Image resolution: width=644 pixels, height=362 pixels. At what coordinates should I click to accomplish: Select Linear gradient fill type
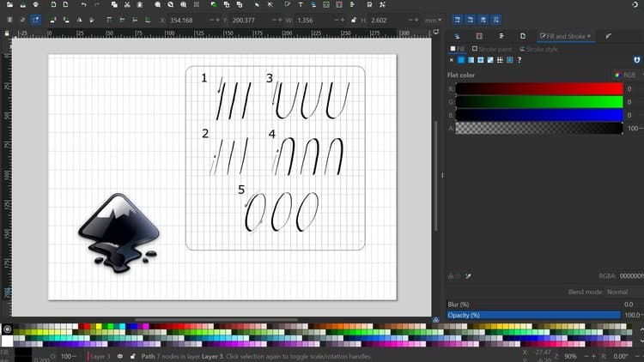pyautogui.click(x=471, y=60)
